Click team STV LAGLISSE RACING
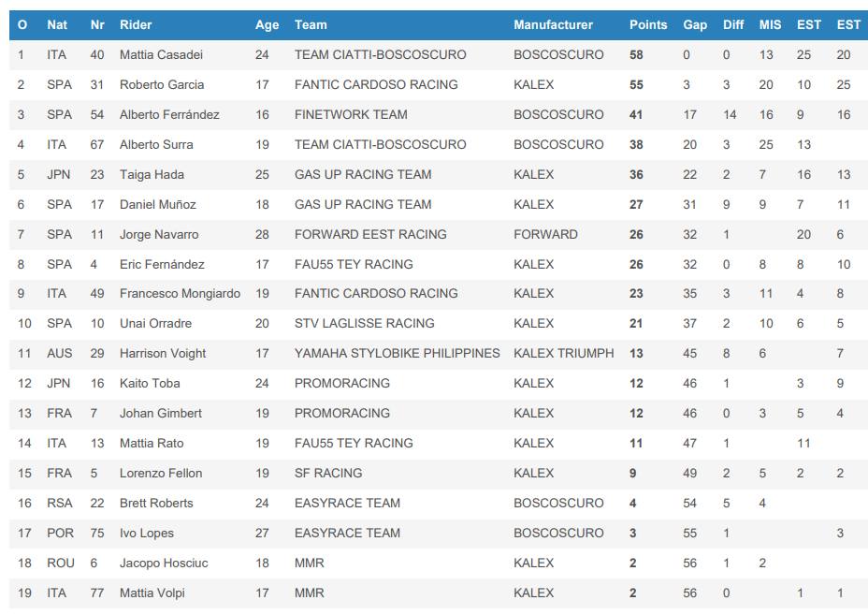The image size is (868, 615). (x=364, y=324)
